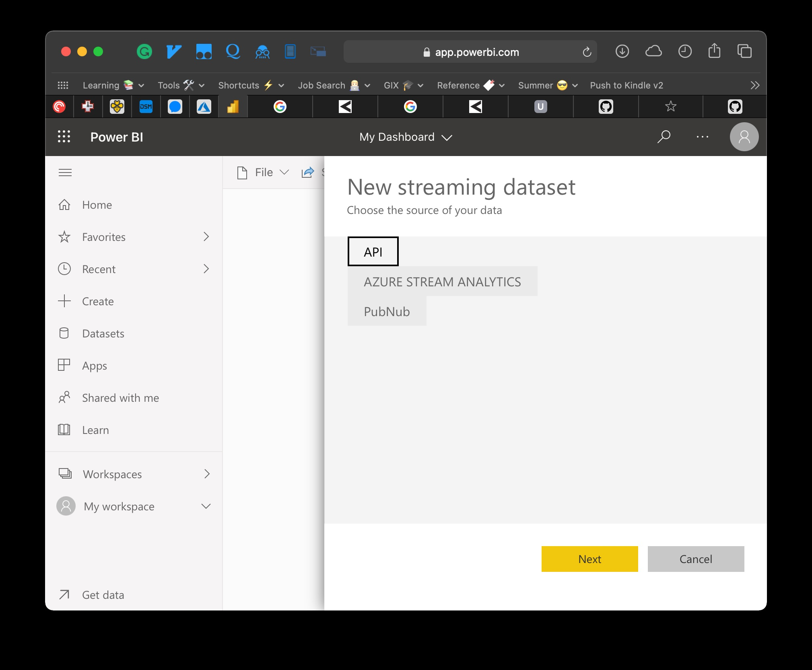
Task: Open the more options ellipsis in header
Action: click(x=702, y=137)
